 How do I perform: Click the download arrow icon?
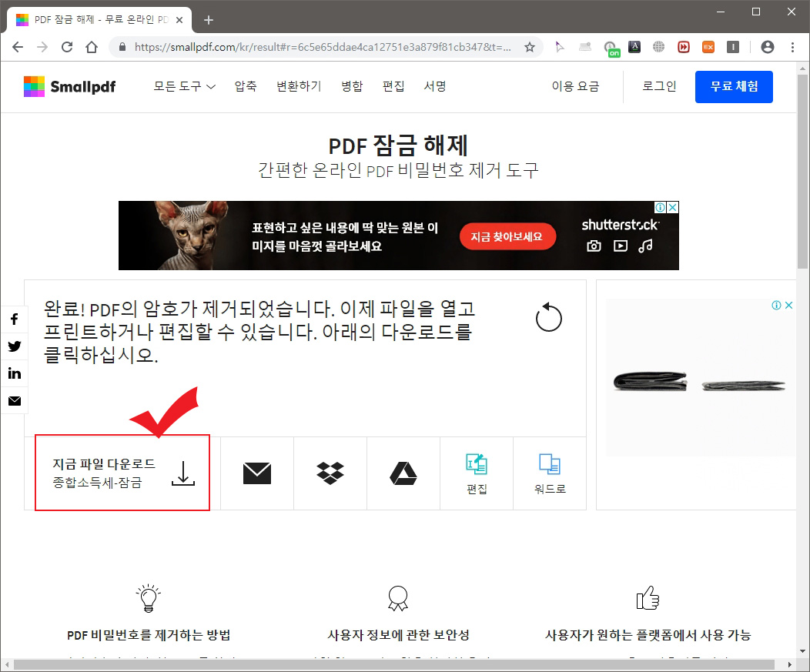click(x=183, y=473)
